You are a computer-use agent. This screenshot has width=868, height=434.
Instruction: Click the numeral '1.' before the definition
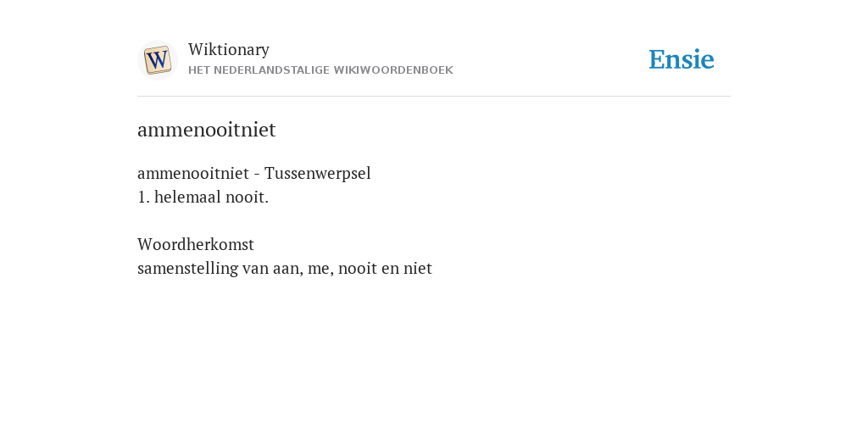(143, 197)
